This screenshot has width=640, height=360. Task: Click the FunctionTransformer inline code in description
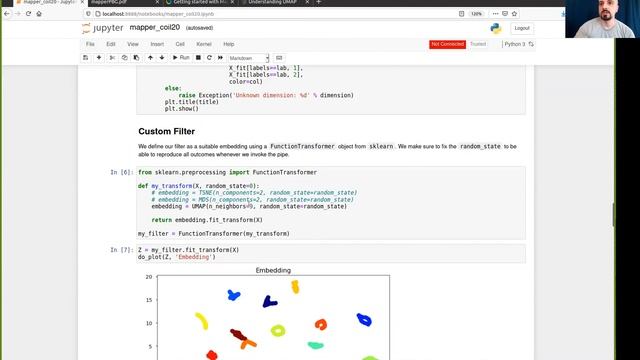coord(302,146)
